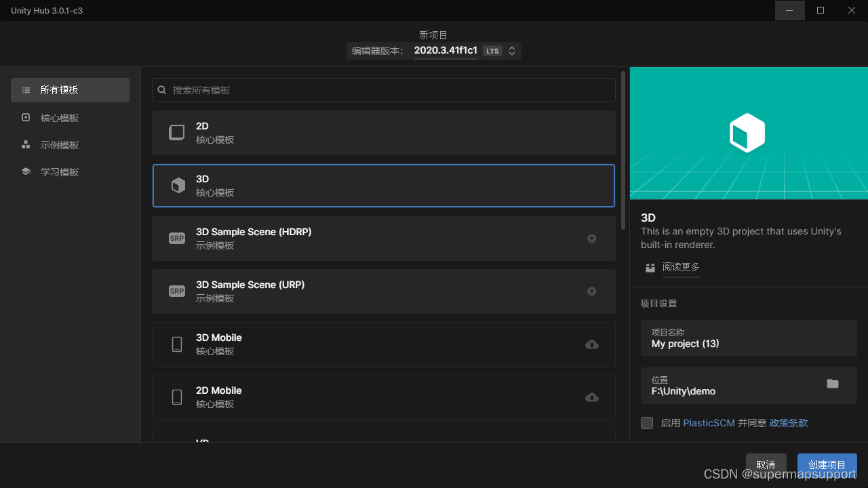Viewport: 868px width, 488px height.
Task: Click the 项目设置 heading text
Action: pos(658,304)
